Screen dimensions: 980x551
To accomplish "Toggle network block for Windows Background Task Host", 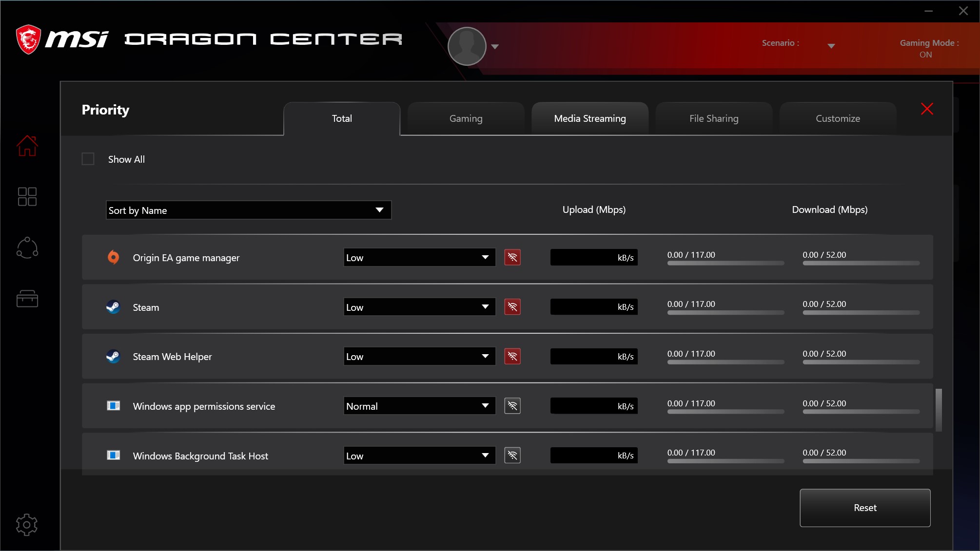I will tap(512, 455).
